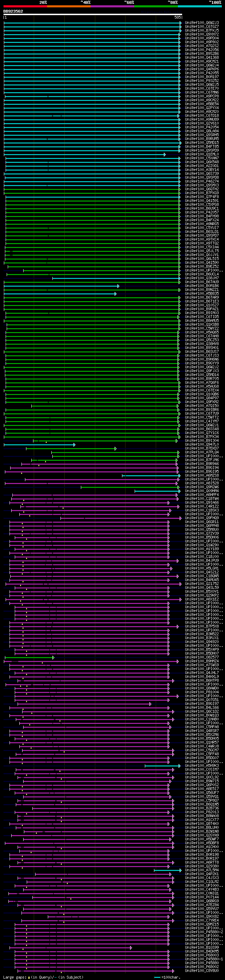This screenshot has height=980, width=225.
Task: Open the UniRef100_P45880-1 isoform hit
Action: [x=204, y=959]
